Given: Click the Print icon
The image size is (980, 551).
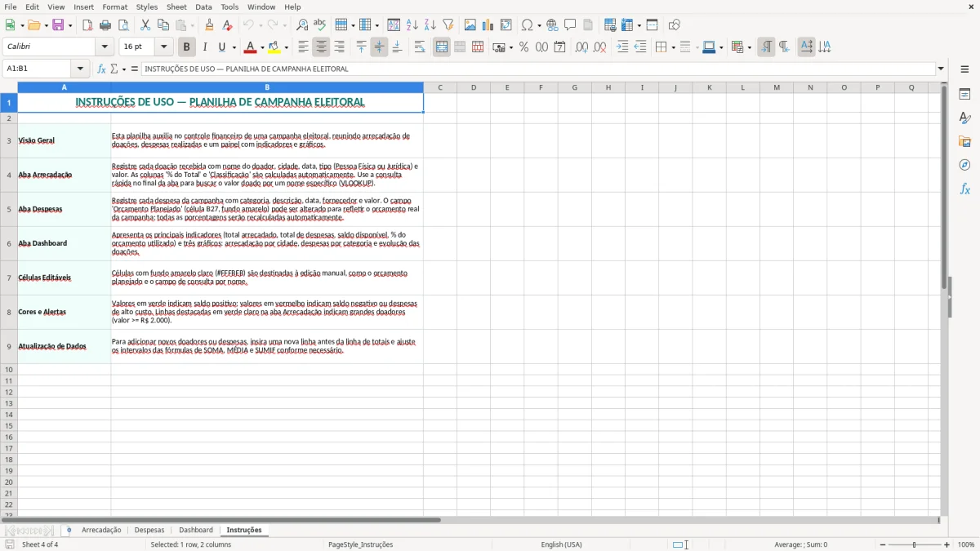Looking at the screenshot, I should [105, 25].
